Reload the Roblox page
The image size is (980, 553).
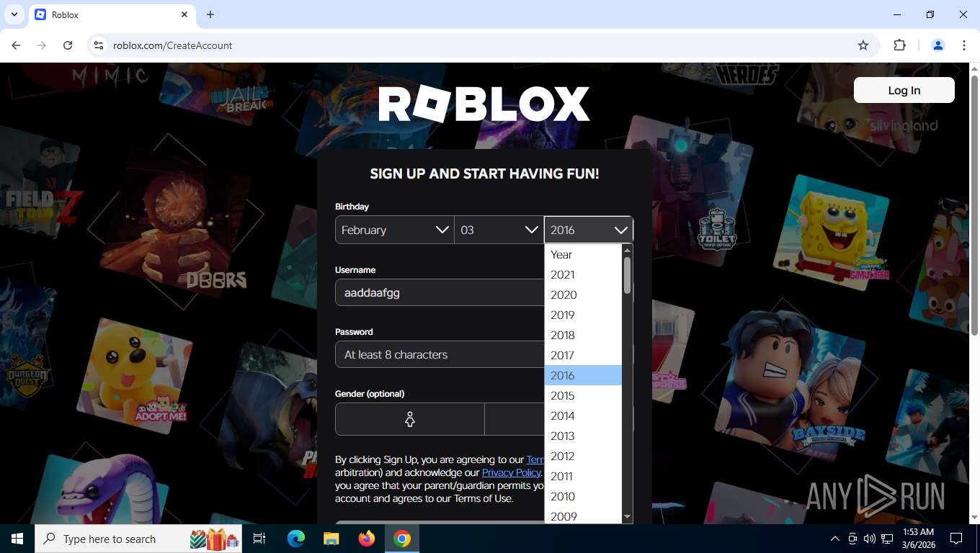68,45
